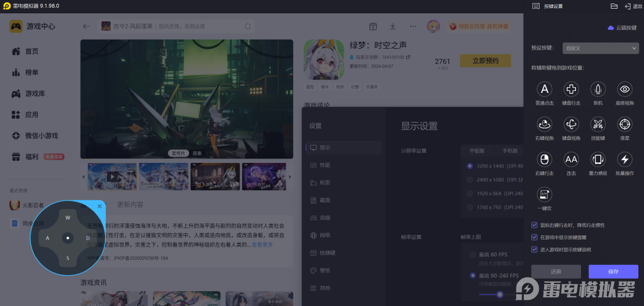Select the 键盘视角 keyboard view icon
The image size is (644, 306).
pos(571,124)
